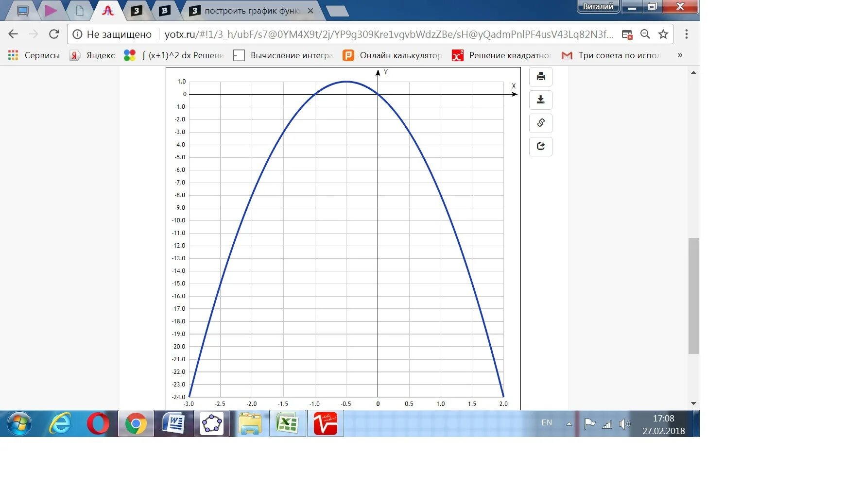
Task: Click the "1.0" label on the Y axis
Action: [181, 82]
